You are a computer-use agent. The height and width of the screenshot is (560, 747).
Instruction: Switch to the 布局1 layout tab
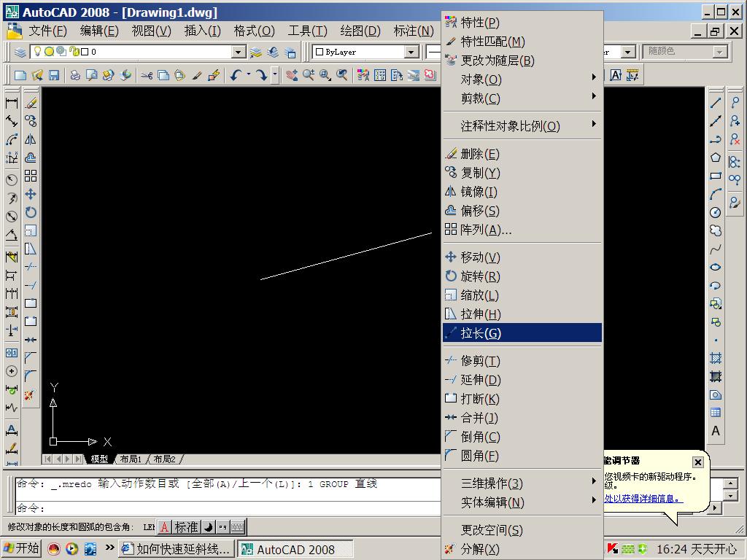[131, 459]
